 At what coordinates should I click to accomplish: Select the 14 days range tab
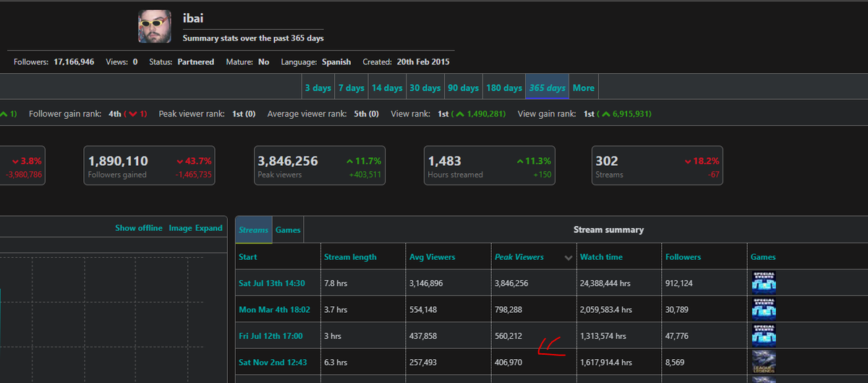pyautogui.click(x=387, y=88)
